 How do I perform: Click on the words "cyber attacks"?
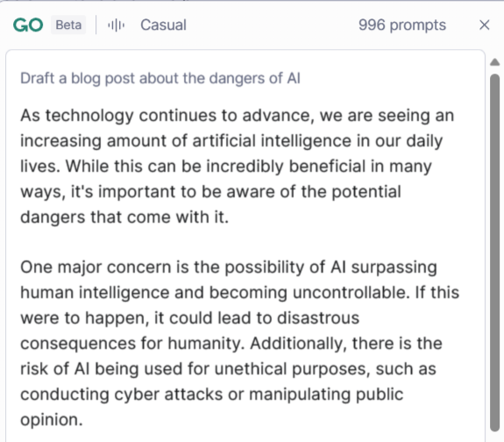[x=168, y=395]
